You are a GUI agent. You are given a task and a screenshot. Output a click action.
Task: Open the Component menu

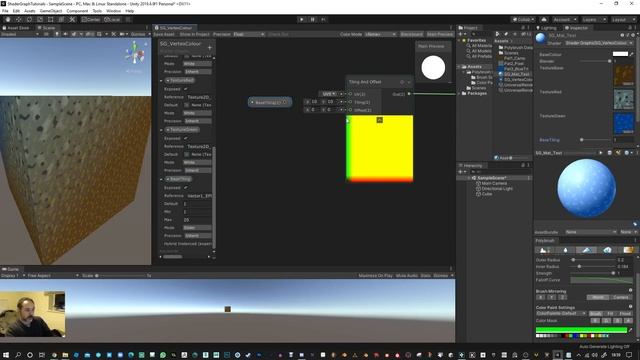tap(77, 11)
